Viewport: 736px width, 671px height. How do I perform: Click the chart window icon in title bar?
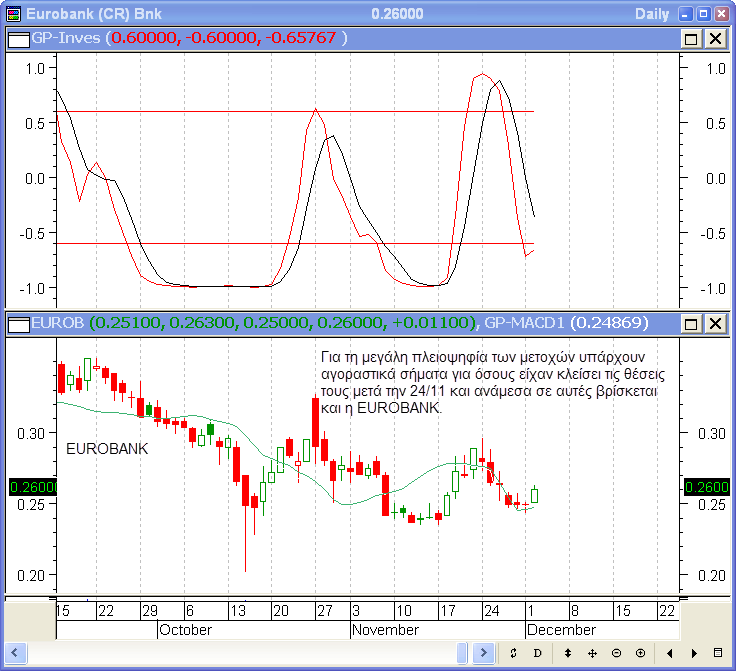(x=12, y=13)
